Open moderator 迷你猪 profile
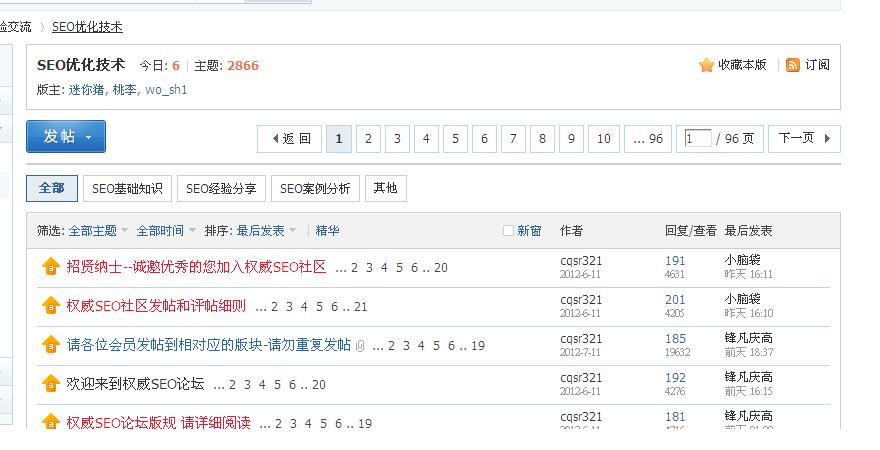The image size is (880, 450). (86, 90)
